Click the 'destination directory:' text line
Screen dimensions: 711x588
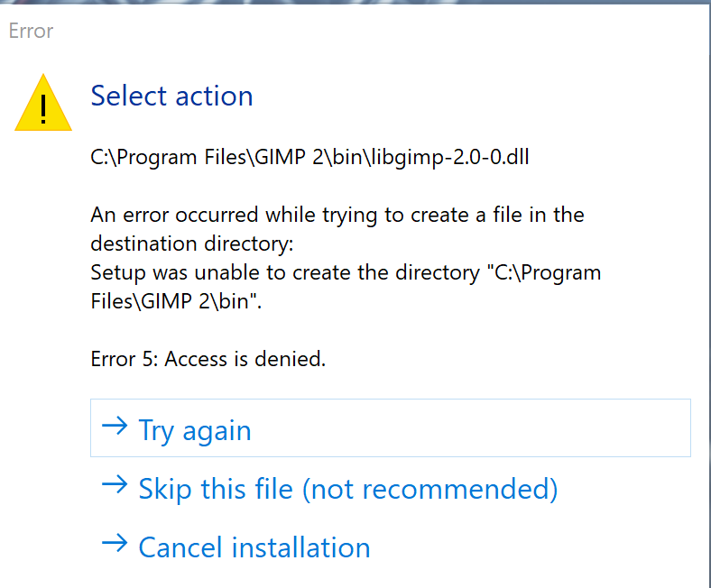click(x=192, y=243)
